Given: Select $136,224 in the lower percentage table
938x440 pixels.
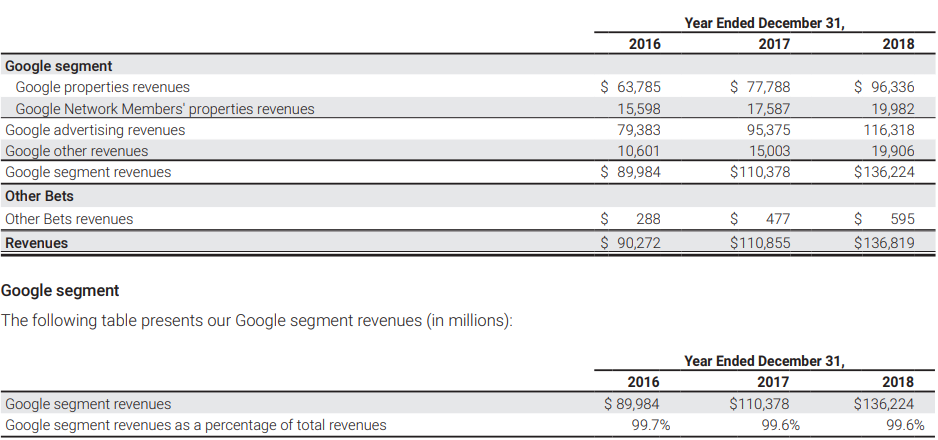Looking at the screenshot, I should click(884, 404).
